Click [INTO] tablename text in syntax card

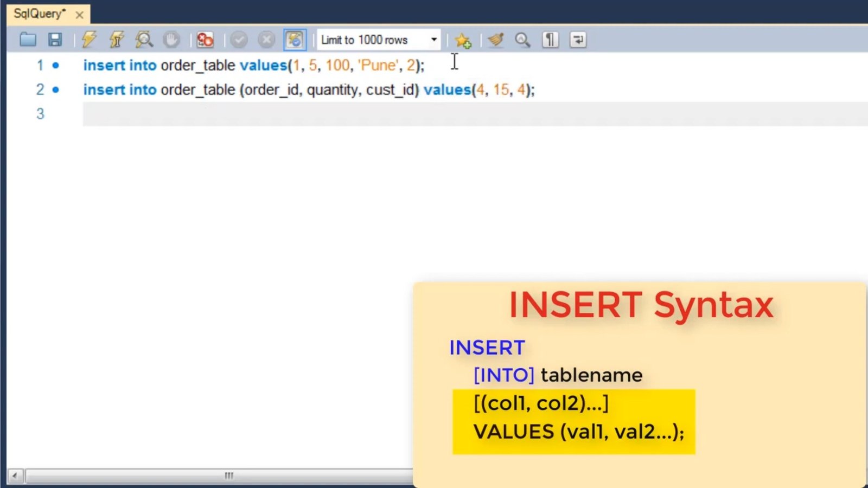coord(558,375)
